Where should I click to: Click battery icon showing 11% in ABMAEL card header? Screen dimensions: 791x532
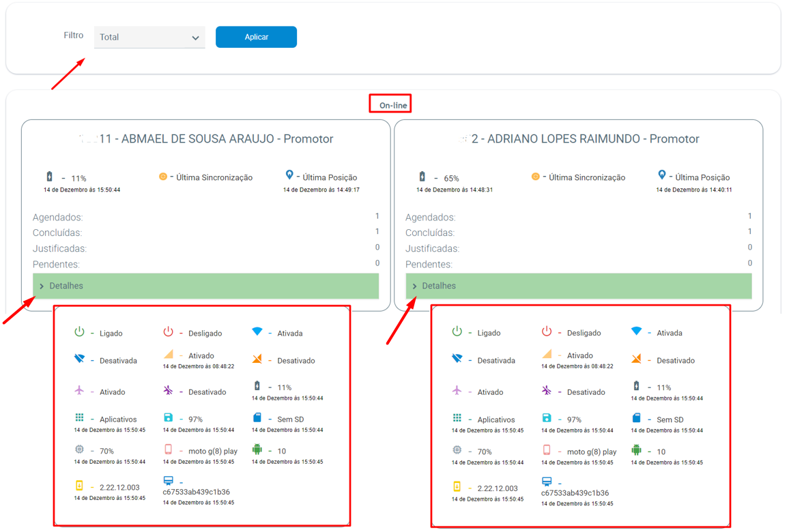49,177
